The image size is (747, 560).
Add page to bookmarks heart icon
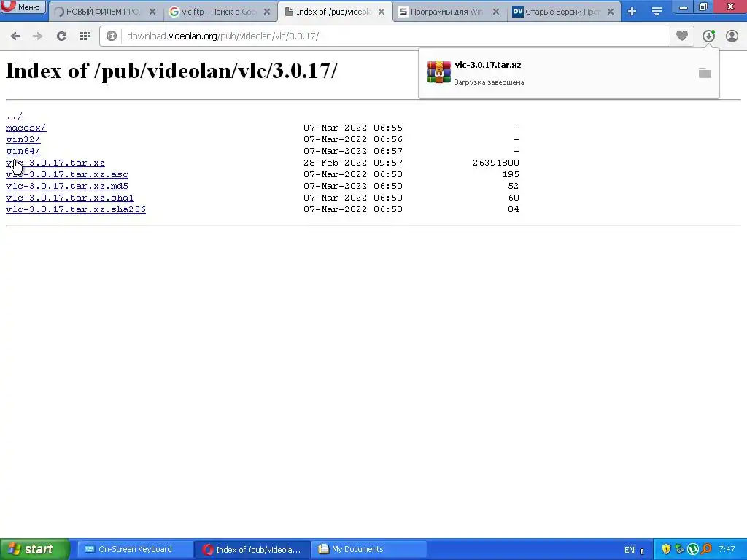[682, 36]
